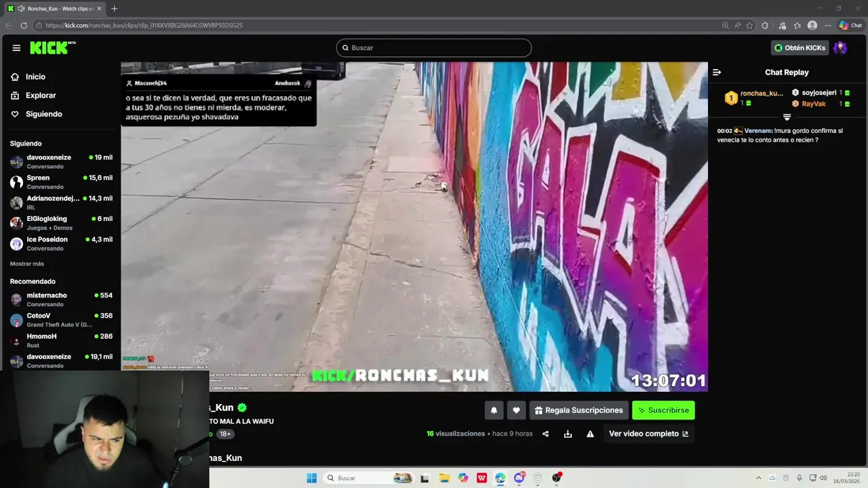Click RayVak in gifter leaderboard
This screenshot has height=488, width=868.
click(814, 104)
